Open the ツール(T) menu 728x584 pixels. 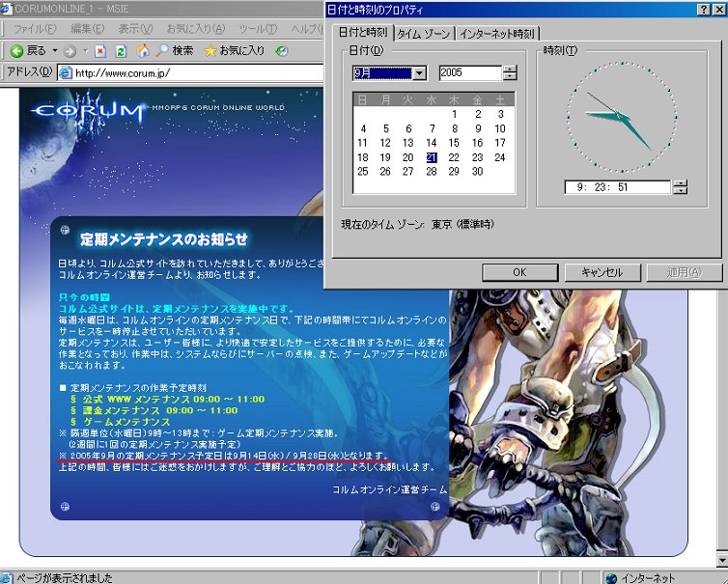pyautogui.click(x=258, y=29)
